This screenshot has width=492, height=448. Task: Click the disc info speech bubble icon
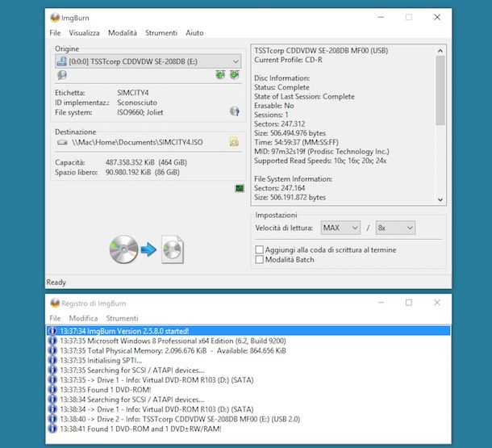pyautogui.click(x=62, y=75)
